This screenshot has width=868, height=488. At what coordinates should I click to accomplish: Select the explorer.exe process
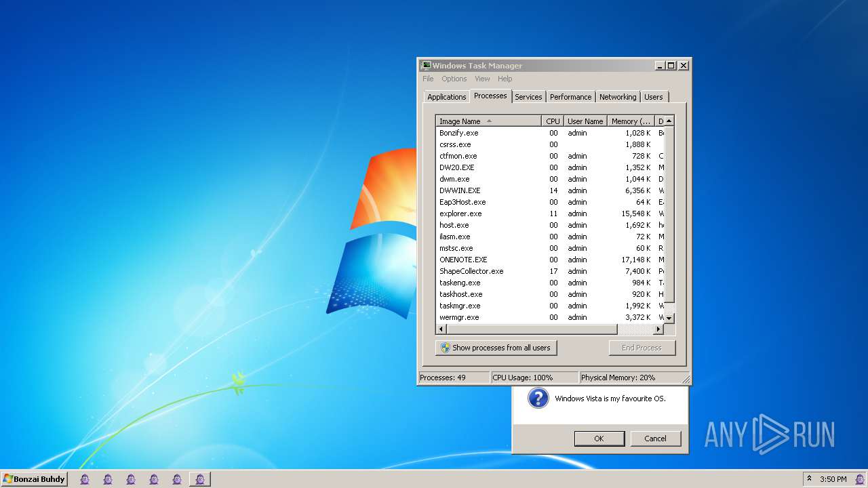coord(550,213)
